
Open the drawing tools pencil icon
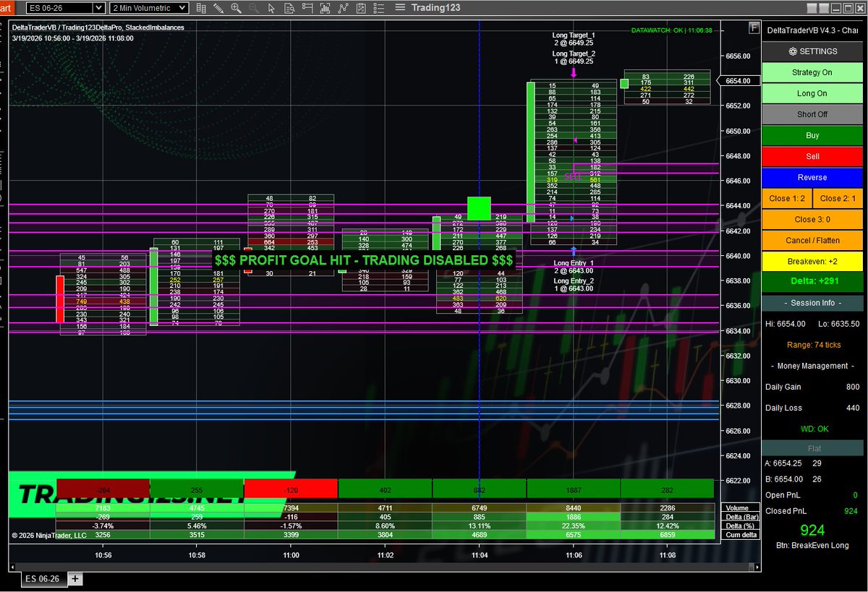[x=218, y=8]
